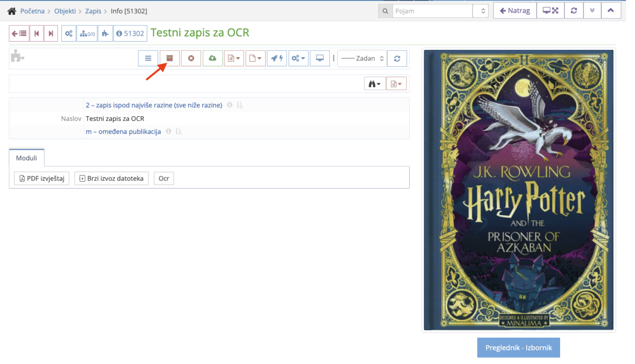Click the hierarchy icon showing 0/0
Viewport: 635px width, 364px height.
pos(87,33)
